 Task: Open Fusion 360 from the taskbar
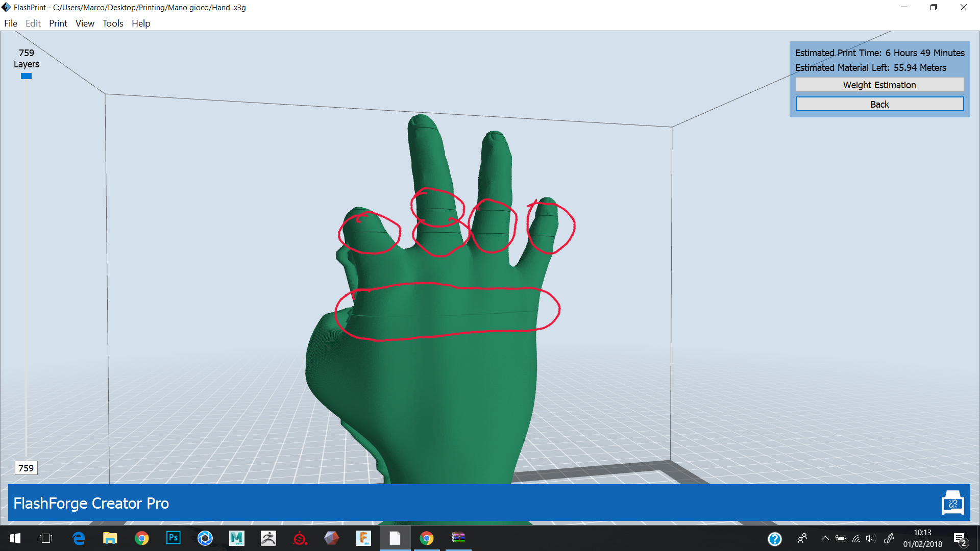[363, 538]
